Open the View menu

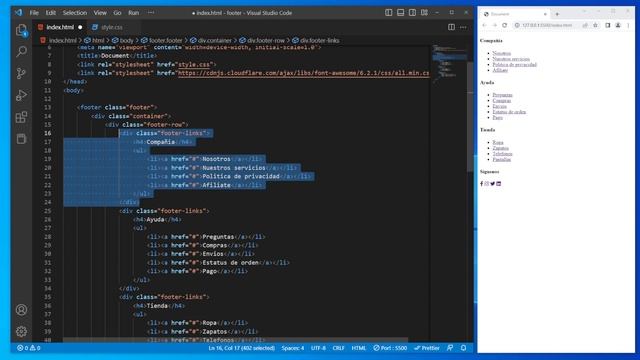coord(100,13)
